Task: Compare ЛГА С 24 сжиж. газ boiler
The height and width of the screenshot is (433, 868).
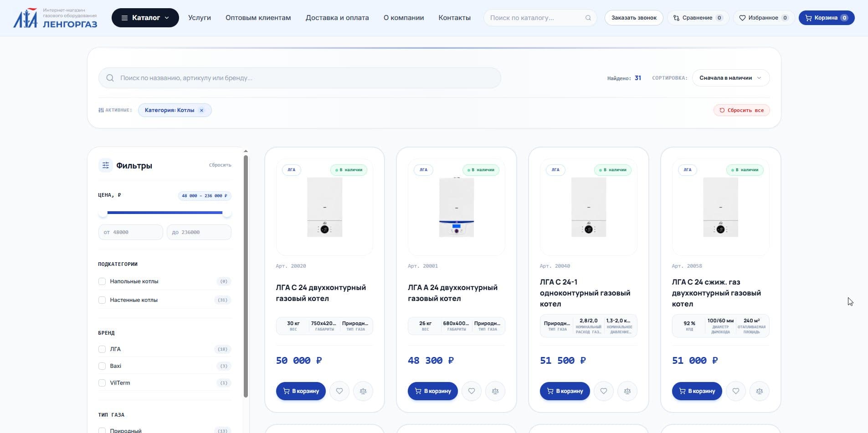Action: 760,391
